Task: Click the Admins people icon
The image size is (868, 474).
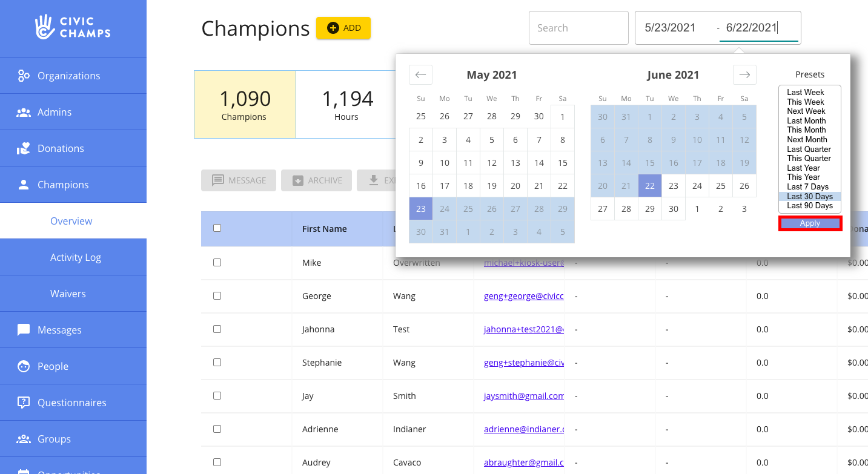Action: pyautogui.click(x=24, y=112)
